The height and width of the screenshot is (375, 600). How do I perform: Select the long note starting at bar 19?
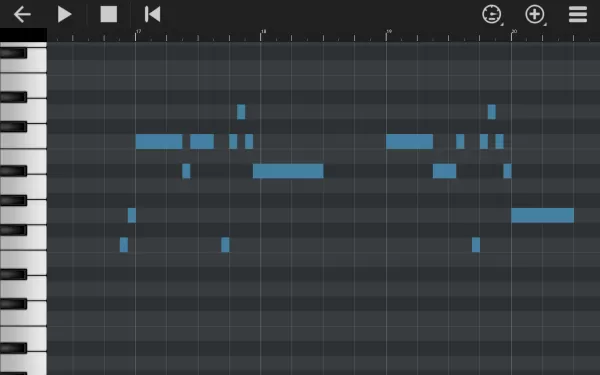pyautogui.click(x=409, y=142)
